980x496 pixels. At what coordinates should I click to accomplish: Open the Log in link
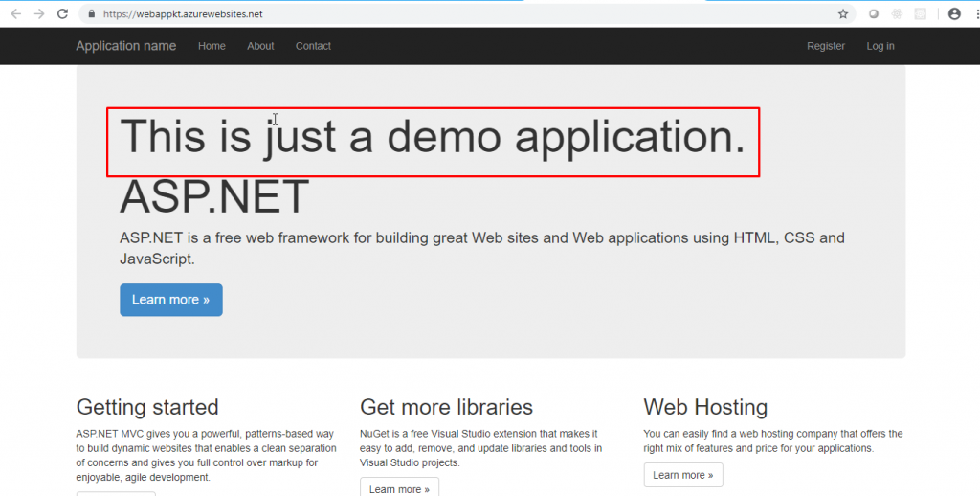(x=880, y=46)
